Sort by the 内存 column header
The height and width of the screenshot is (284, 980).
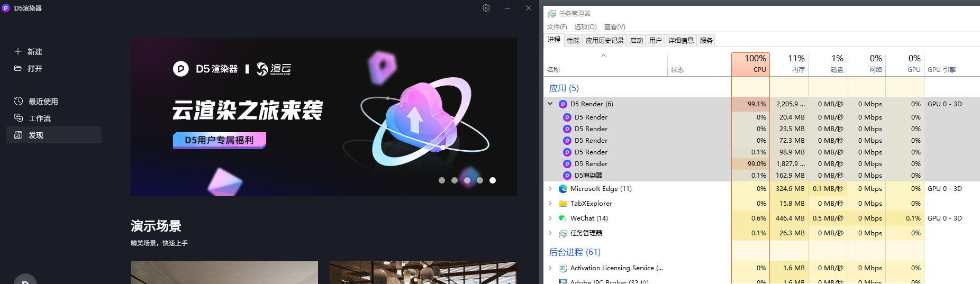point(789,64)
